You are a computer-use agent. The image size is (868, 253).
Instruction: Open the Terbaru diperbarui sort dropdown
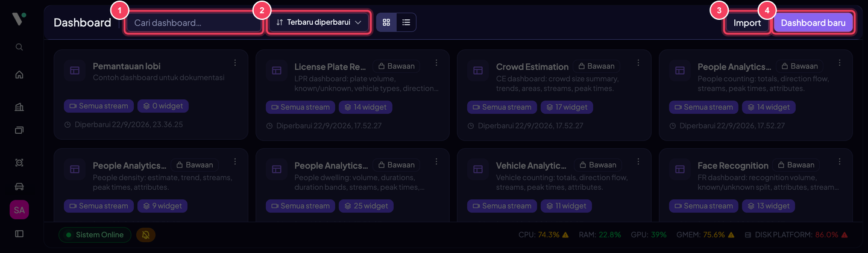coord(318,22)
